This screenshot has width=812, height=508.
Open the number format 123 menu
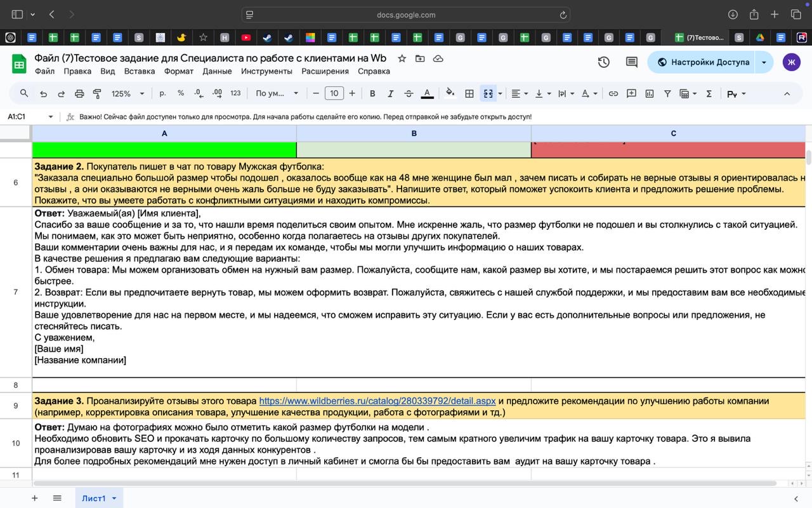click(x=235, y=93)
